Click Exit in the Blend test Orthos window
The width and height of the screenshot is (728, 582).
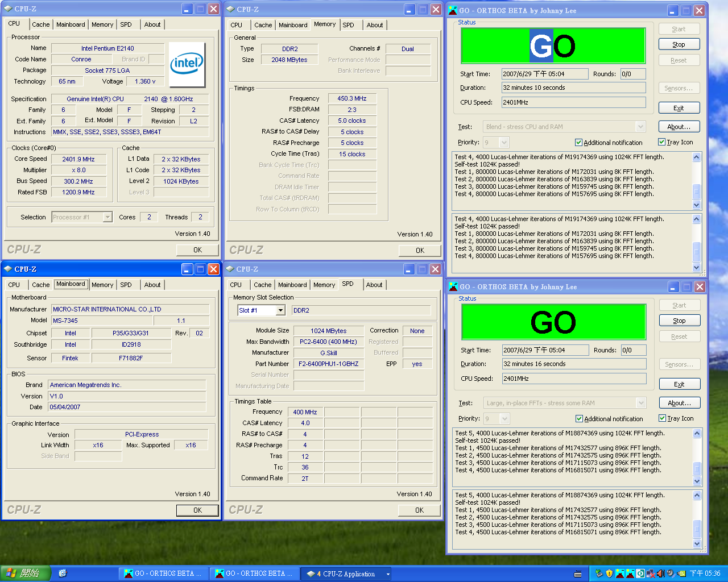pyautogui.click(x=679, y=108)
